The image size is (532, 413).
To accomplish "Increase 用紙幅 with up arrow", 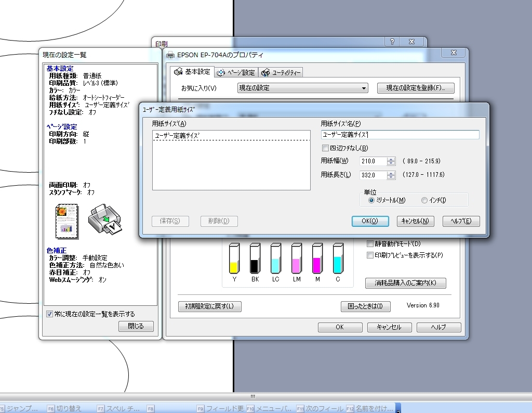I will [391, 159].
